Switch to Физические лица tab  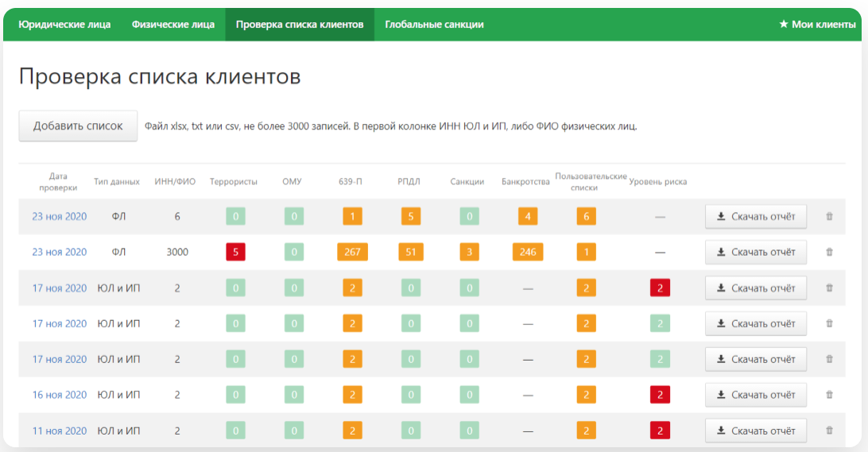click(173, 25)
